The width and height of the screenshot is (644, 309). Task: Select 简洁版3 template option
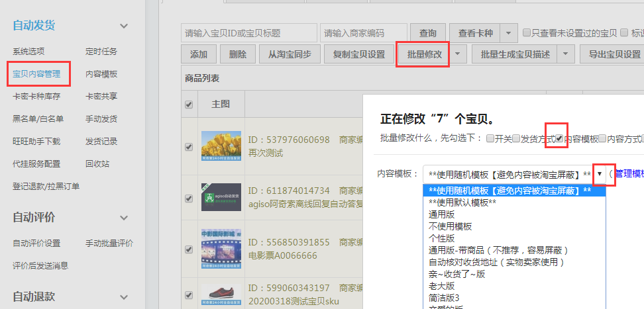click(x=515, y=298)
